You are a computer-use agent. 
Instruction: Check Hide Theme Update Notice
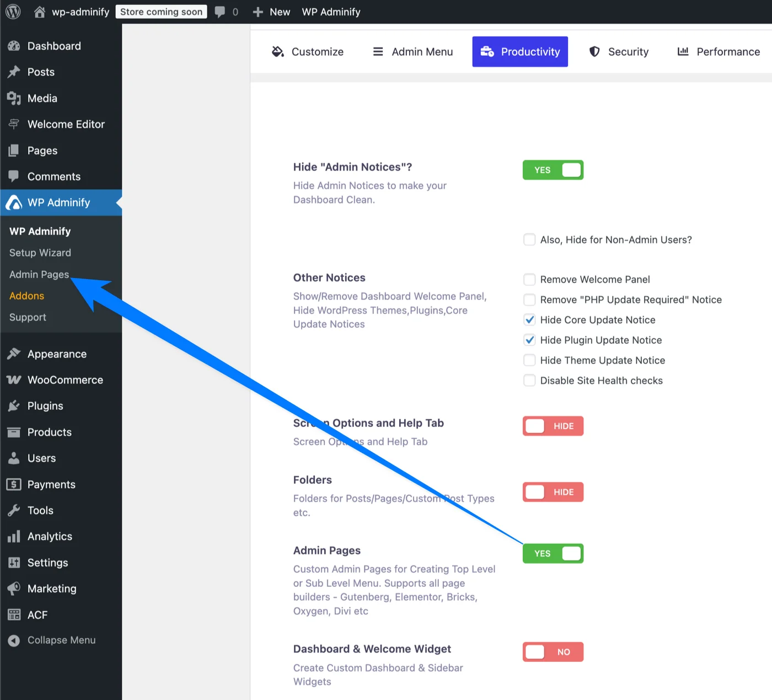tap(529, 360)
